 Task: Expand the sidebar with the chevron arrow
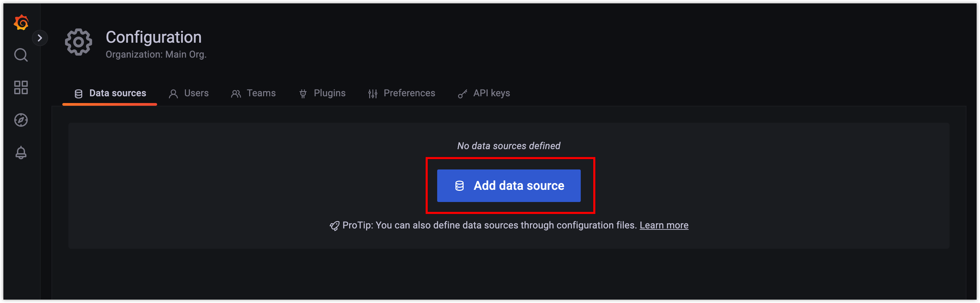pos(40,38)
